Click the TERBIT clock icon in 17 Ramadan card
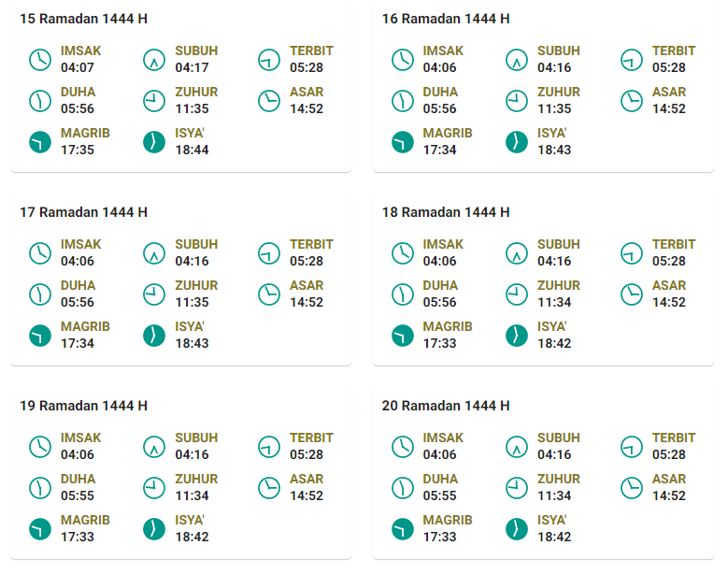 [269, 253]
